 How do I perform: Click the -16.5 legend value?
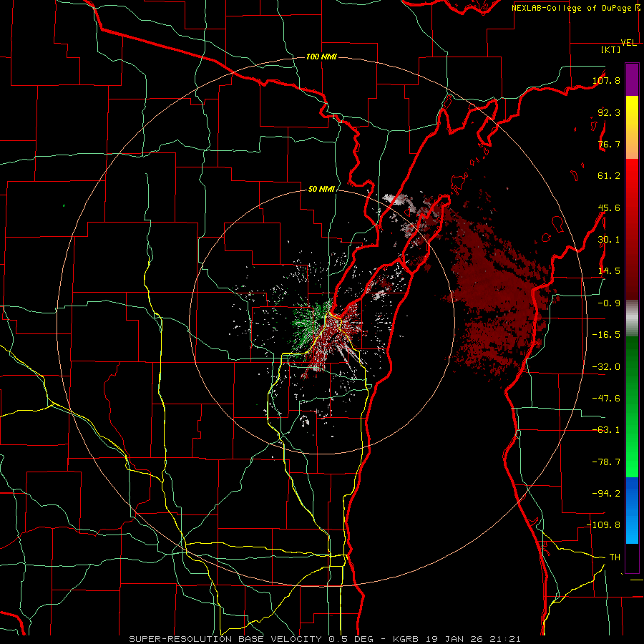click(606, 335)
